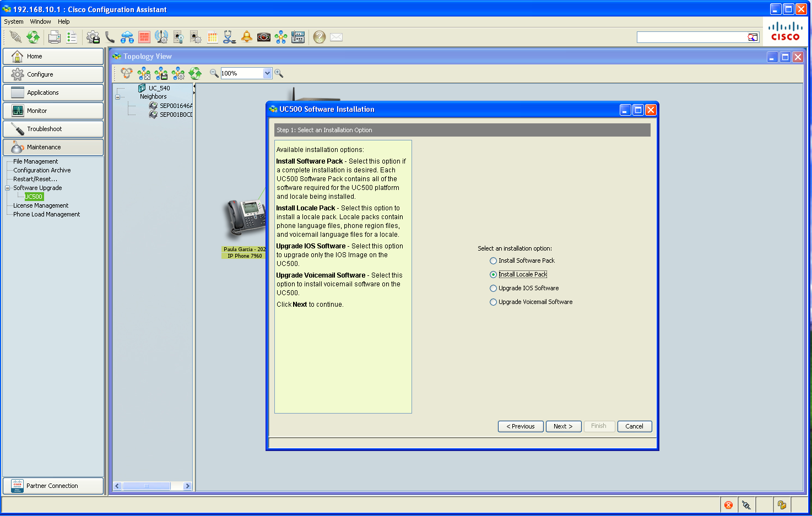Click the Save topology layout icon
This screenshot has width=812, height=516.
(x=161, y=73)
